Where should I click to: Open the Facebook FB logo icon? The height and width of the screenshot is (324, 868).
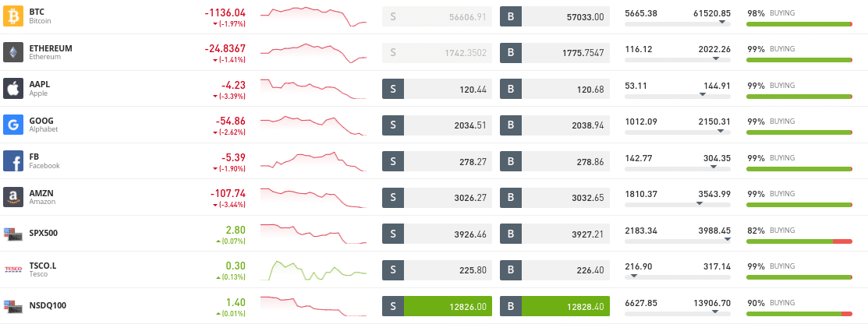click(x=13, y=161)
